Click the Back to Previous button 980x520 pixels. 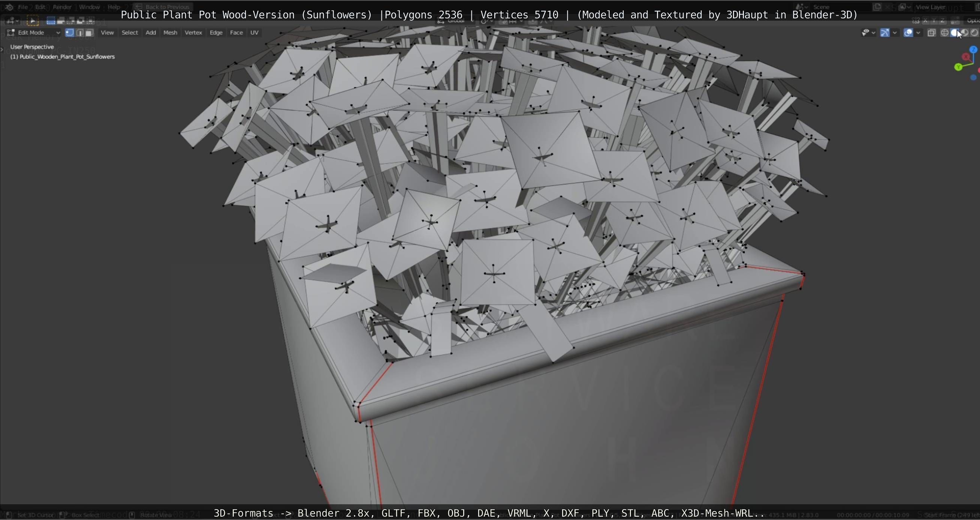(163, 7)
